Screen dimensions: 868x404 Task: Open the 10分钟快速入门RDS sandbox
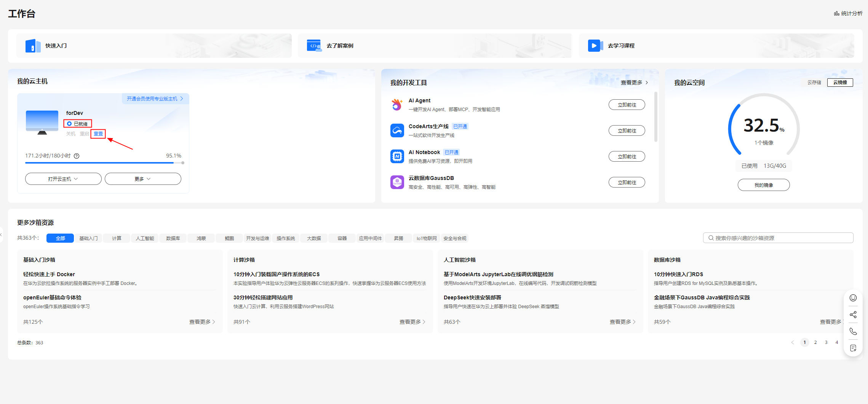[678, 274]
